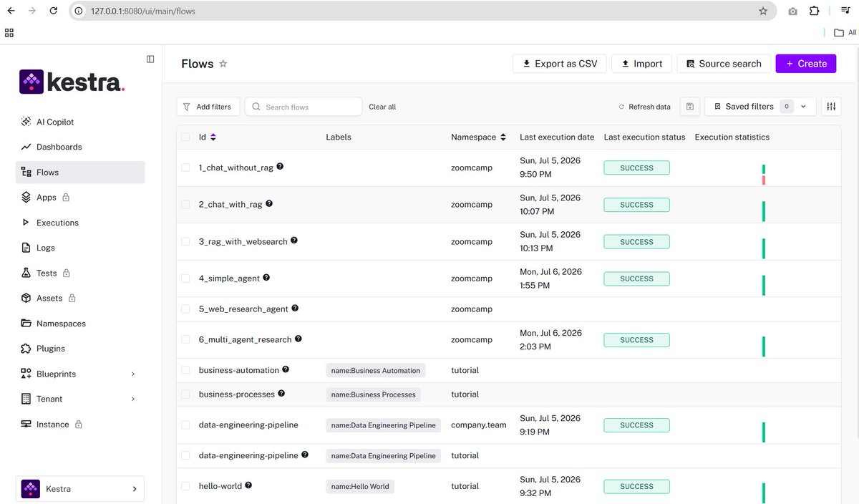The image size is (859, 504).
Task: Sort by the Id column arrows
Action: pyautogui.click(x=213, y=137)
